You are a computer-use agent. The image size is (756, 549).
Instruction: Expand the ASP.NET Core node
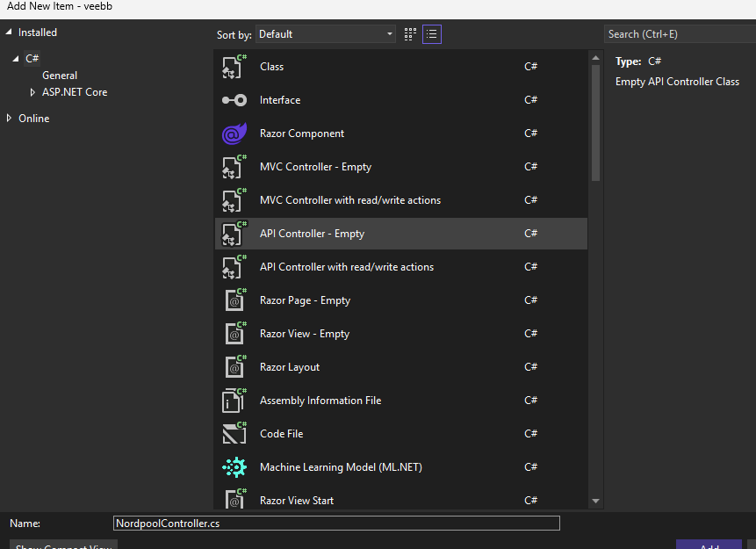33,92
